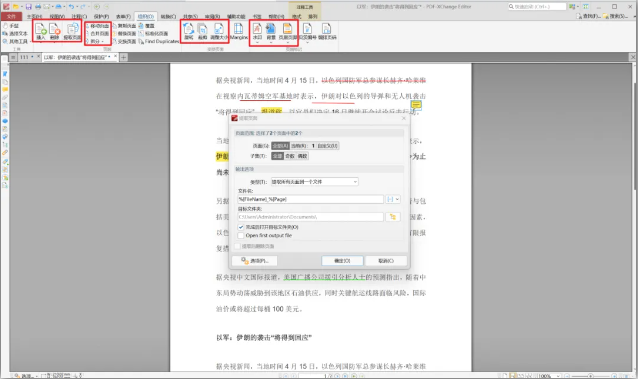Open the page Background tool
The width and height of the screenshot is (638, 379).
click(x=271, y=31)
